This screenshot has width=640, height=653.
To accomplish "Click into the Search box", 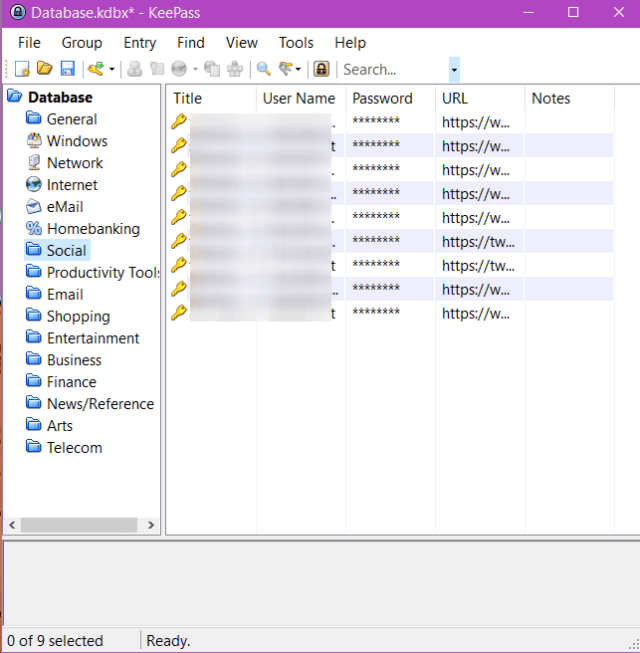I will point(394,70).
